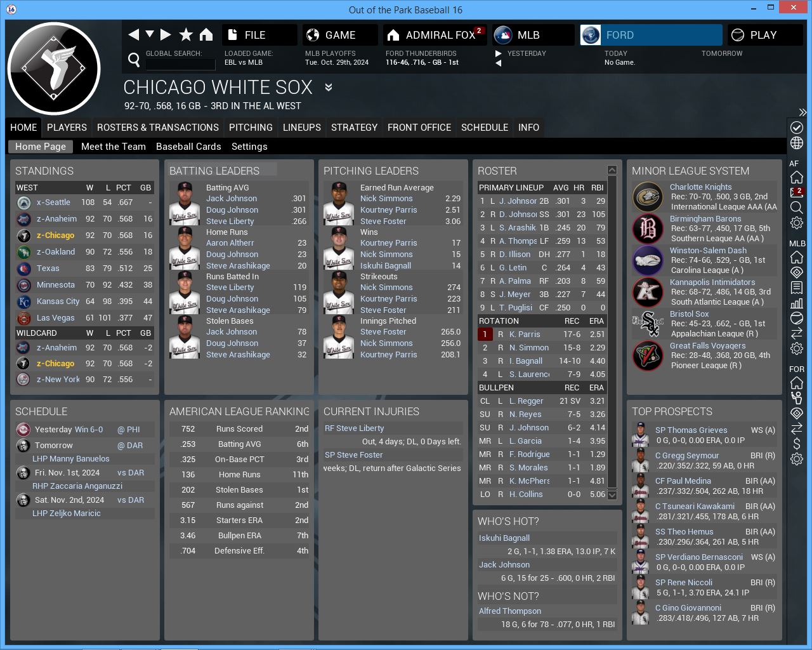The height and width of the screenshot is (650, 812).
Task: Click the Charlotte Knights minor league link
Action: pyautogui.click(x=700, y=187)
